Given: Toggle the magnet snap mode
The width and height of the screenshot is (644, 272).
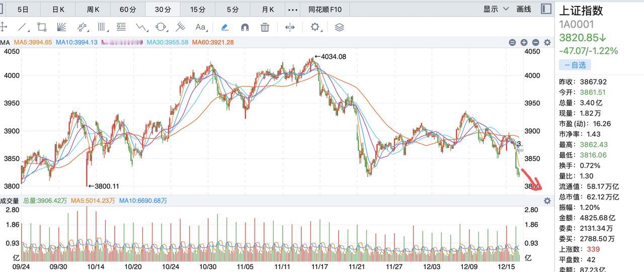Looking at the screenshot, I should (245, 27).
